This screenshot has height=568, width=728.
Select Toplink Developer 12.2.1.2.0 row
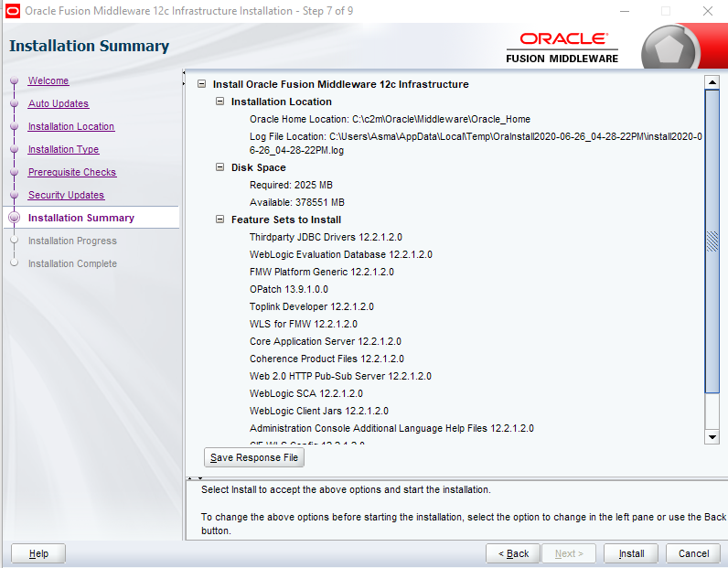coord(312,306)
